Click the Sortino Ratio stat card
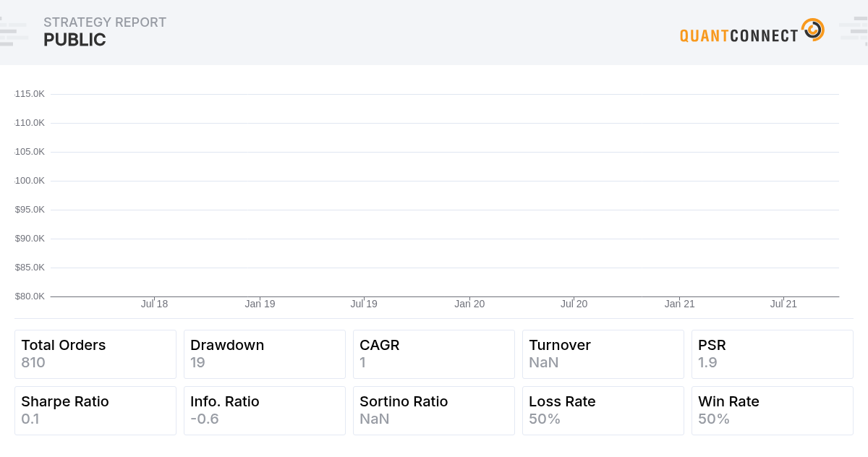Viewport: 868px width, 457px height. click(x=433, y=410)
